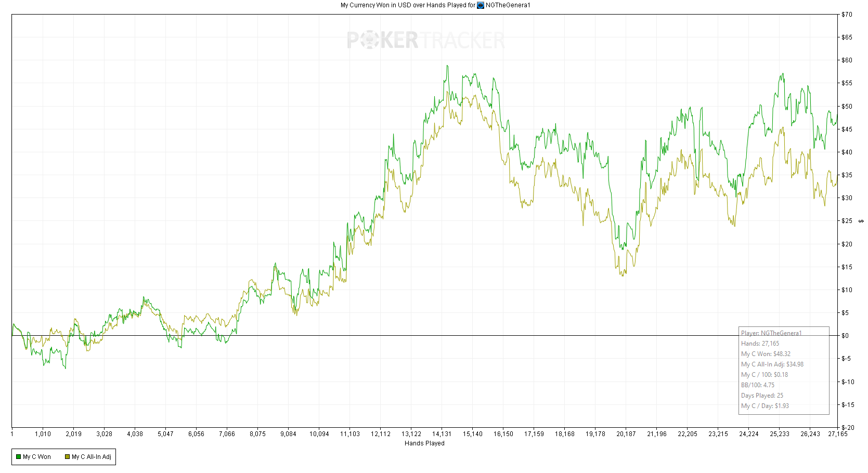This screenshot has width=868, height=473.
Task: Click the 14,131 hands x-axis tick label
Action: (x=442, y=434)
